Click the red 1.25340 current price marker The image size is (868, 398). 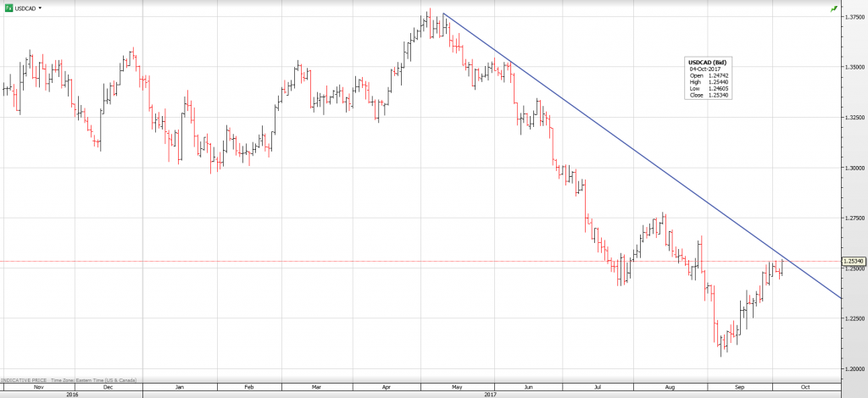pyautogui.click(x=853, y=261)
